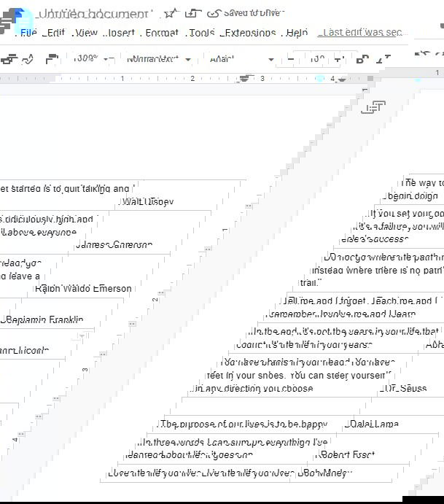Select the first-line indent marker on ruler
Image resolution: width=444 pixels, height=504 pixels.
[246, 78]
